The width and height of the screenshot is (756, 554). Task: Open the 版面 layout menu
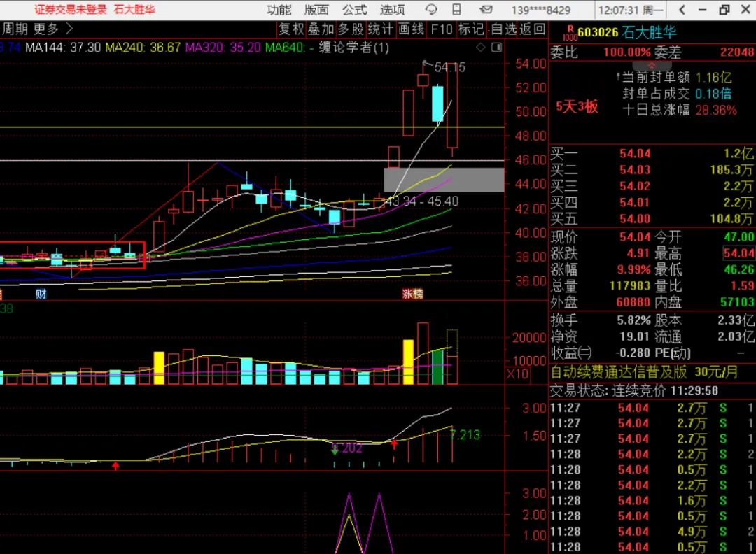316,10
